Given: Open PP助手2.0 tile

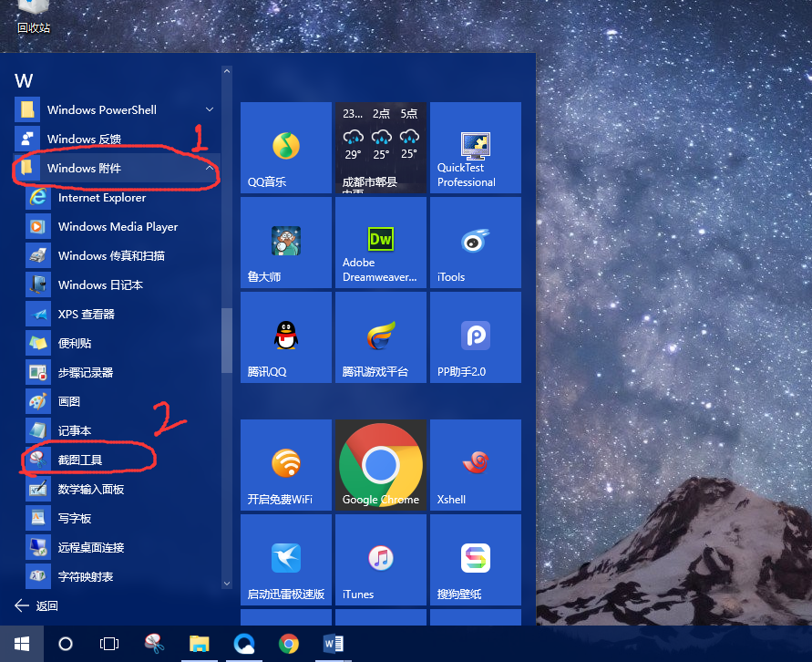Looking at the screenshot, I should [x=476, y=337].
